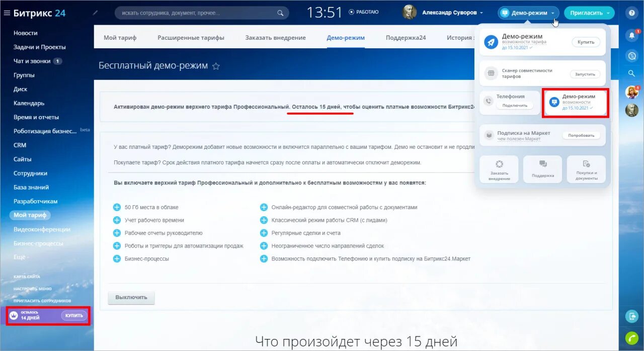Open Разработчикам in left menu
Image resolution: width=644 pixels, height=351 pixels.
(36, 201)
